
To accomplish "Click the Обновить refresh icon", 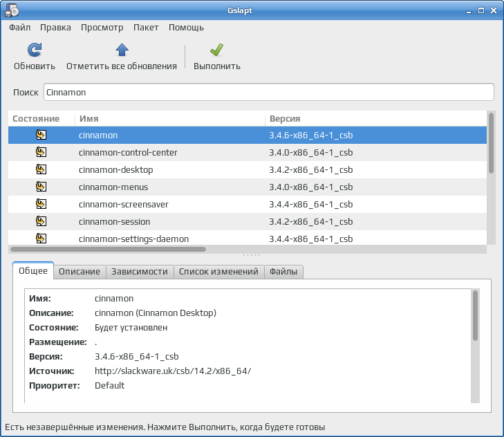I will point(35,50).
